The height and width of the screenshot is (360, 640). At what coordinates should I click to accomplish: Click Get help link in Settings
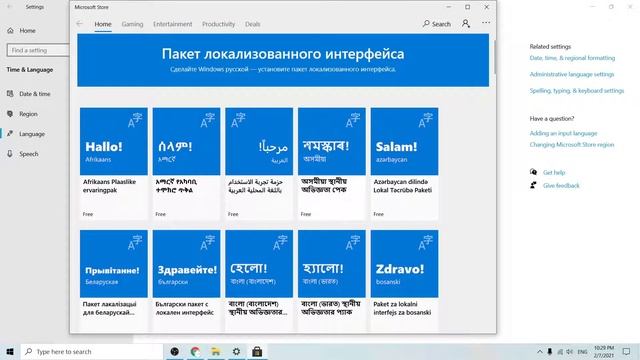(554, 173)
